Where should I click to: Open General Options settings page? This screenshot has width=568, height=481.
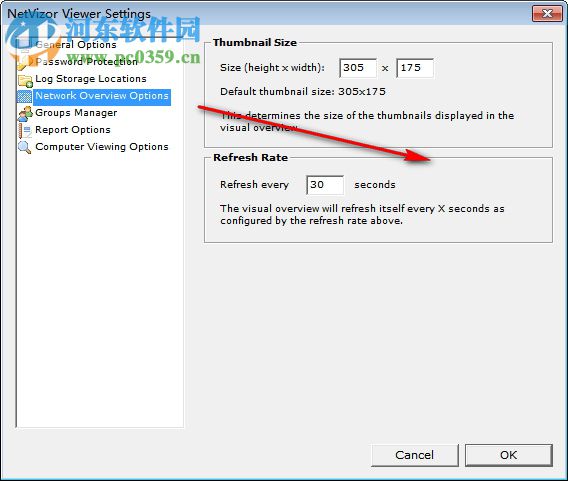click(x=76, y=45)
